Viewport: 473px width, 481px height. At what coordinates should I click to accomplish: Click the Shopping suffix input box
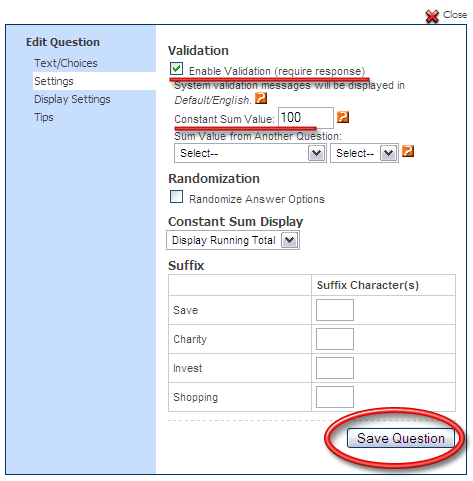335,397
